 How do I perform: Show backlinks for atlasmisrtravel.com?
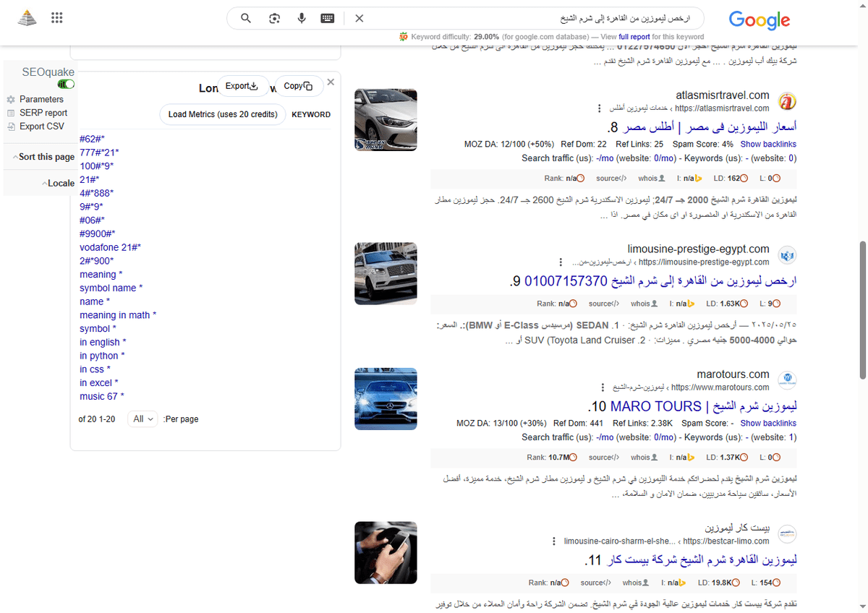768,144
